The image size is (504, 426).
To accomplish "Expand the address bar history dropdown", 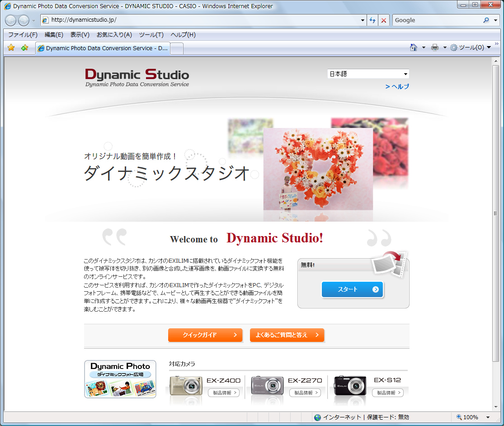I will pos(363,20).
